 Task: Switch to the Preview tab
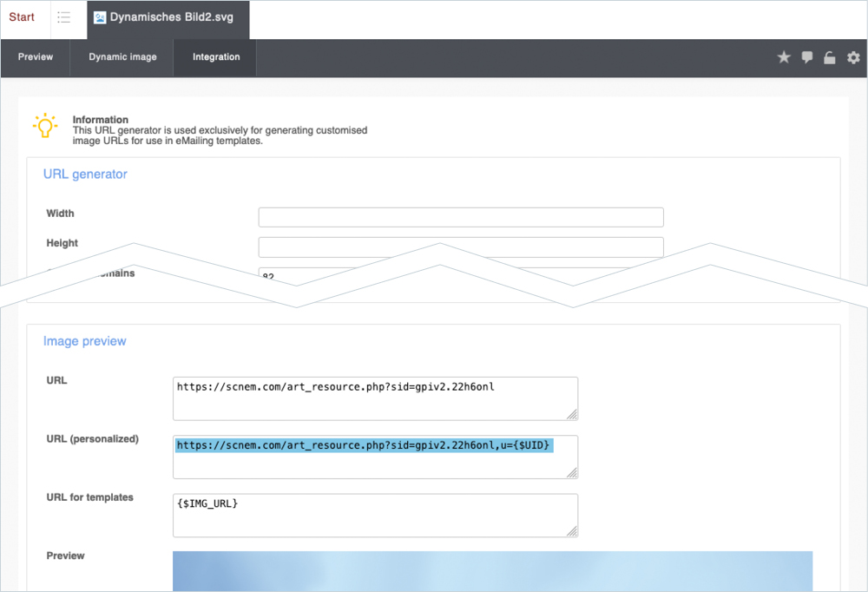point(36,57)
